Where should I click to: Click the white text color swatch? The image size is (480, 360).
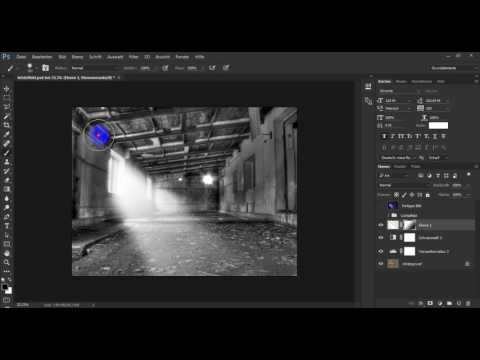click(x=438, y=126)
